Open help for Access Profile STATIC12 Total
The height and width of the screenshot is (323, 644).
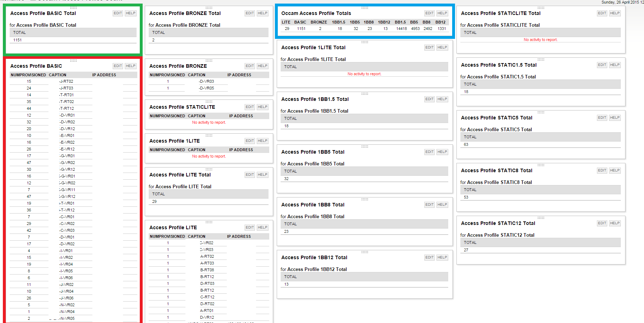coord(615,223)
